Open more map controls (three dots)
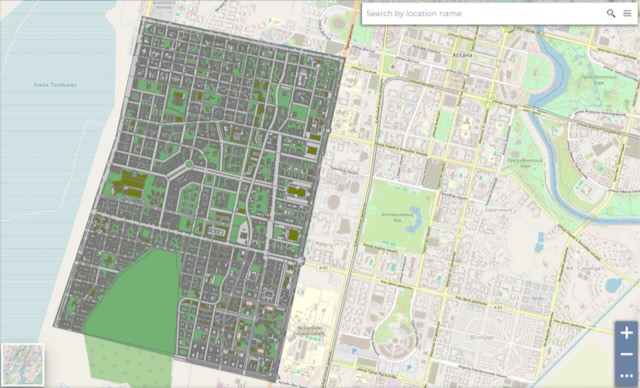Screen dimensions: 640x388 click(x=627, y=375)
